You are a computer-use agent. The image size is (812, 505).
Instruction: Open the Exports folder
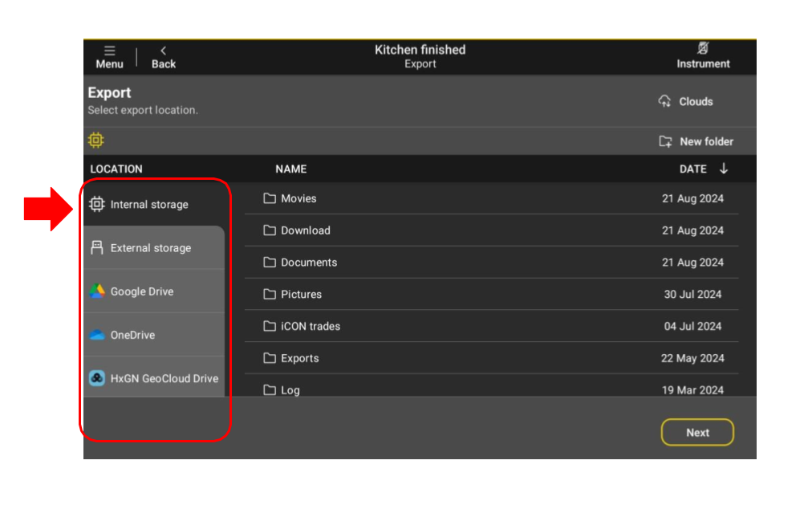299,358
